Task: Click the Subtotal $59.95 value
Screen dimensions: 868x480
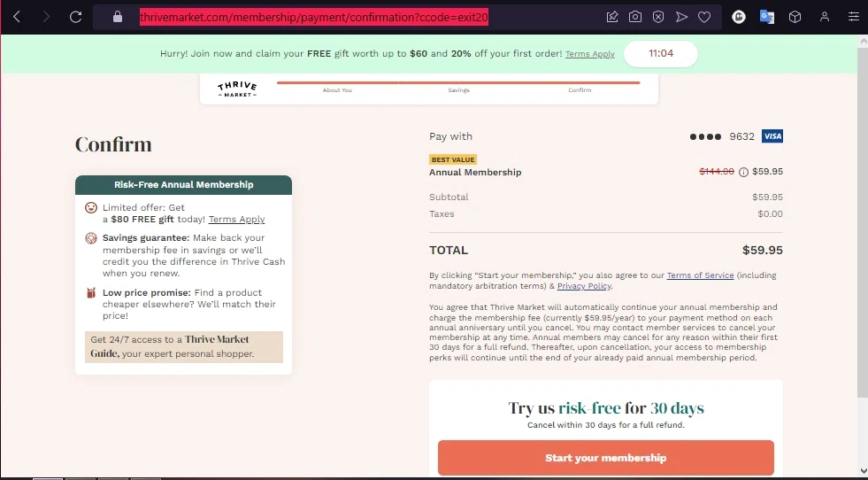Action: [x=767, y=197]
